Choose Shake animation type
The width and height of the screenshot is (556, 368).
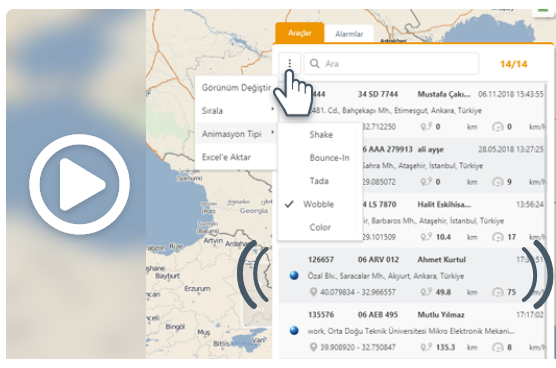coord(320,135)
